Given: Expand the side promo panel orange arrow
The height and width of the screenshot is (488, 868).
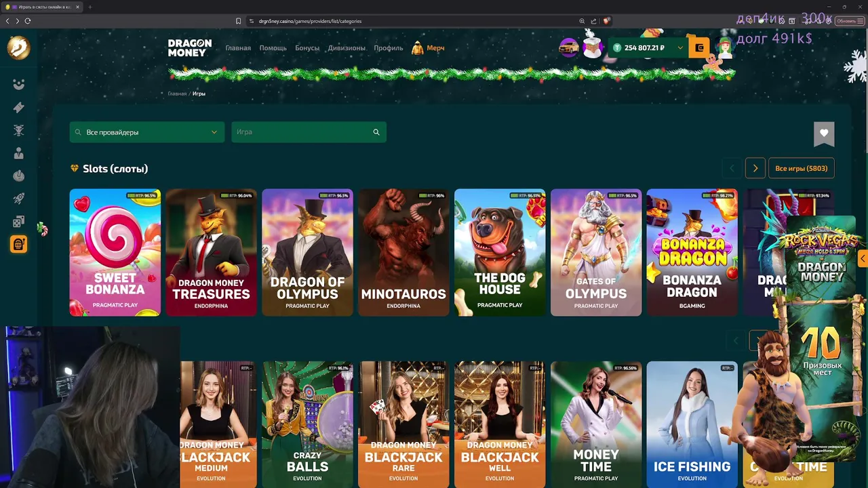Looking at the screenshot, I should click(863, 258).
